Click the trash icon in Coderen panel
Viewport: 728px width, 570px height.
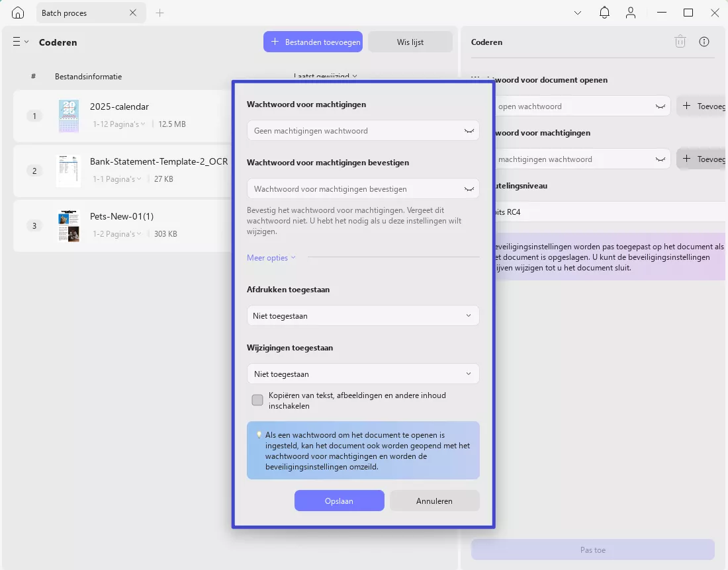(x=680, y=41)
